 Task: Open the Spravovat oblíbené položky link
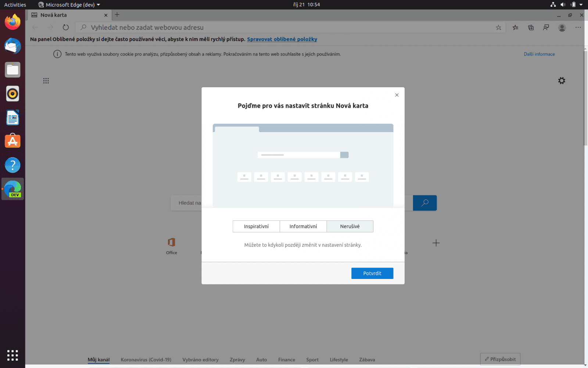[282, 39]
